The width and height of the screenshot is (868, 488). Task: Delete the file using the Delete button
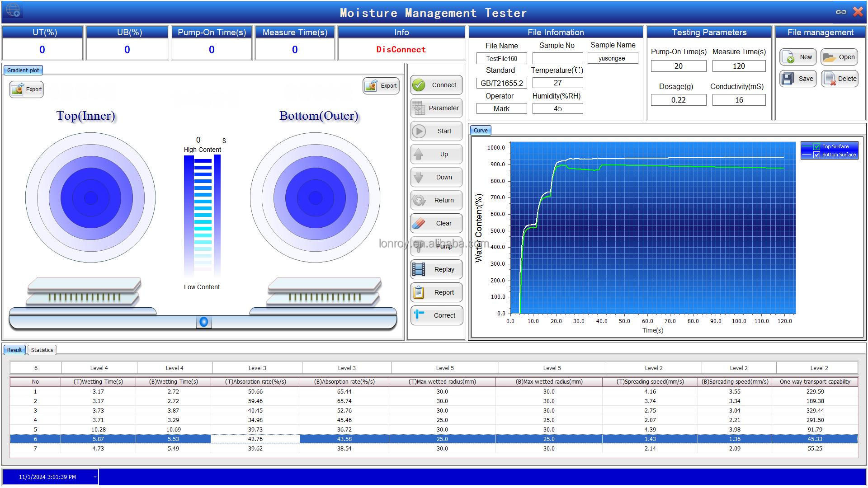click(x=840, y=79)
